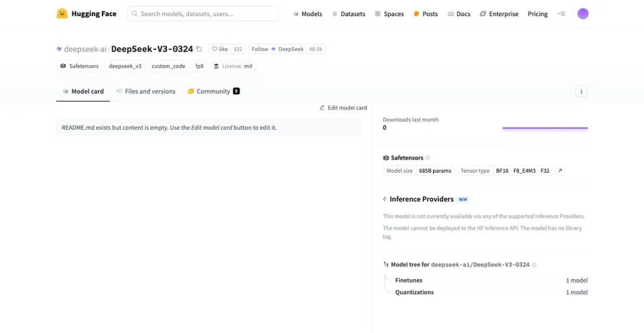This screenshot has width=644, height=333.
Task: Go to Spaces in navigation
Action: click(x=389, y=14)
